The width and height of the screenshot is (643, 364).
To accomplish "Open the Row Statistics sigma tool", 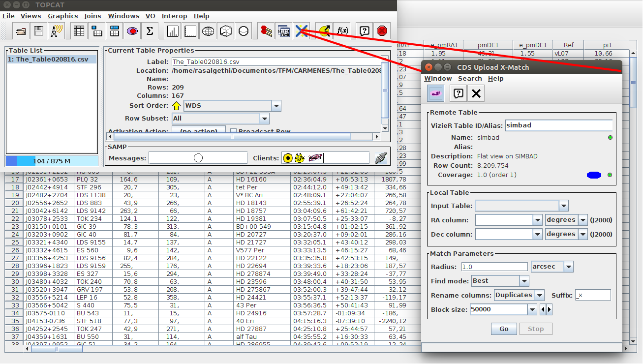I will tap(150, 31).
